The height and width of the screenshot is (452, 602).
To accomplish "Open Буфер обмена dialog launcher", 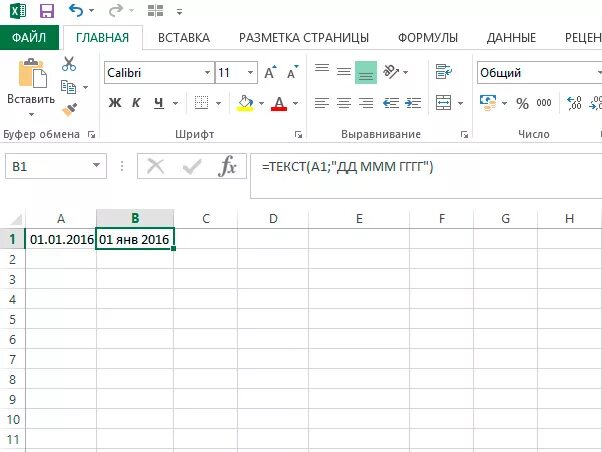I will click(91, 134).
